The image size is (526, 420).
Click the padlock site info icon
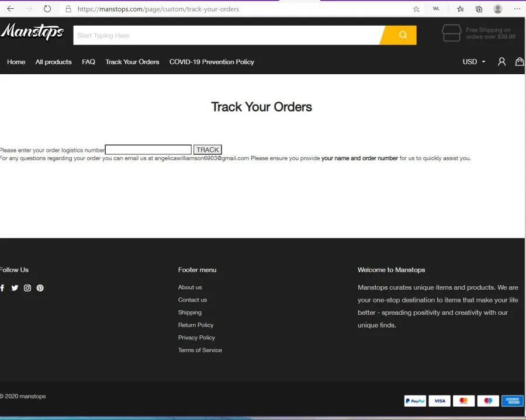(68, 9)
